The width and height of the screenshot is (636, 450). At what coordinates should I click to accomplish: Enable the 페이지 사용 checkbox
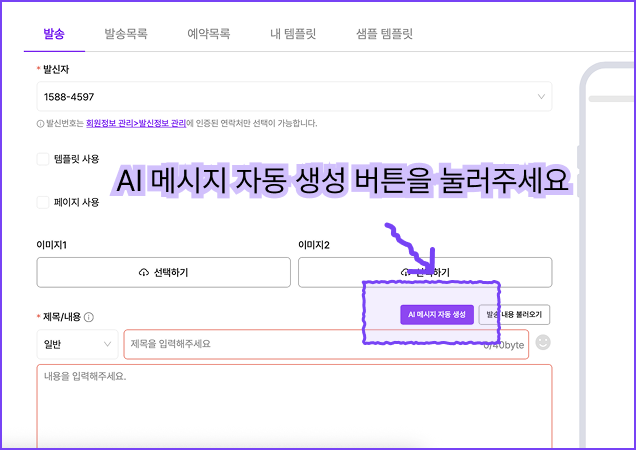click(43, 202)
